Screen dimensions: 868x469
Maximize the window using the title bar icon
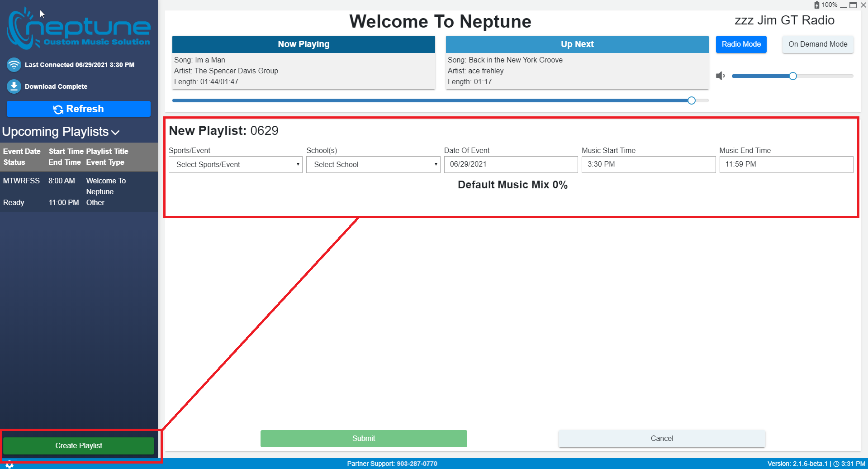pyautogui.click(x=853, y=5)
